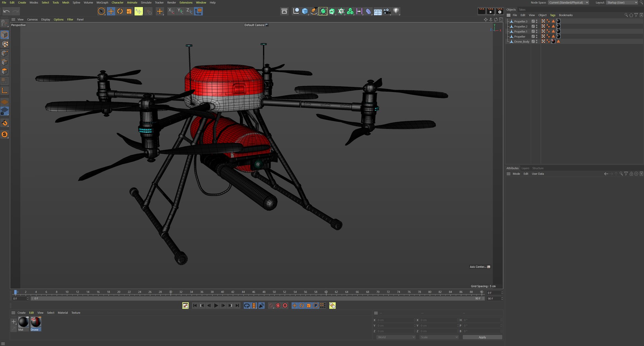Open the Deformer (Bend) objects icon
Viewport: 644px width, 346px height.
368,11
